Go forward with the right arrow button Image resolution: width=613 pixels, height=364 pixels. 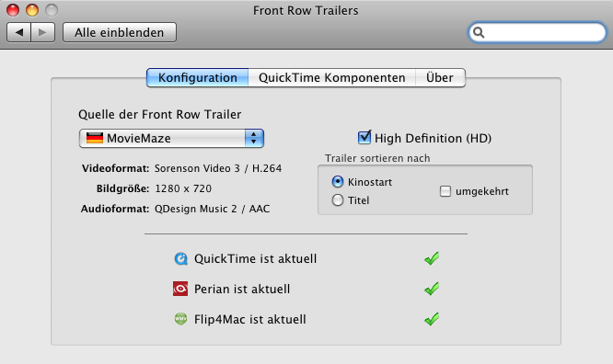tap(42, 32)
